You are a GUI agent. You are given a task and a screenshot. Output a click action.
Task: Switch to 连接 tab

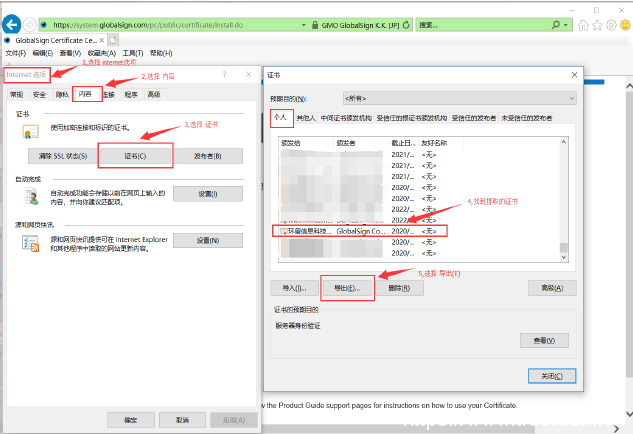click(x=109, y=94)
